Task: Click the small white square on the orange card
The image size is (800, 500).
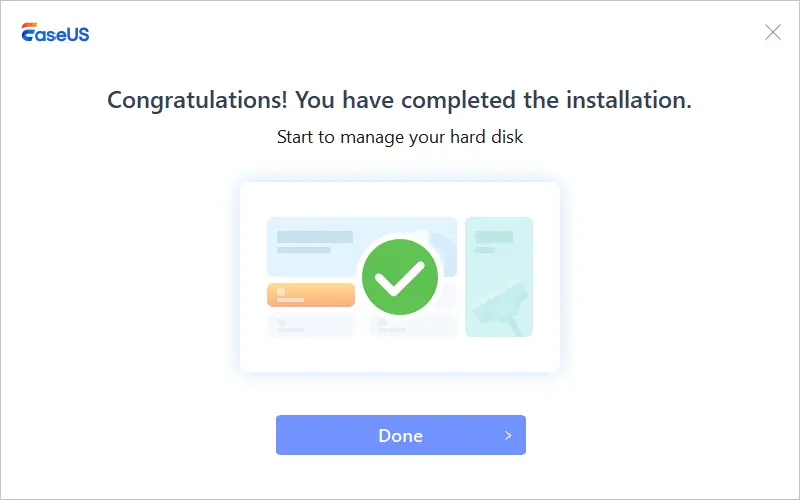Action: coord(281,292)
